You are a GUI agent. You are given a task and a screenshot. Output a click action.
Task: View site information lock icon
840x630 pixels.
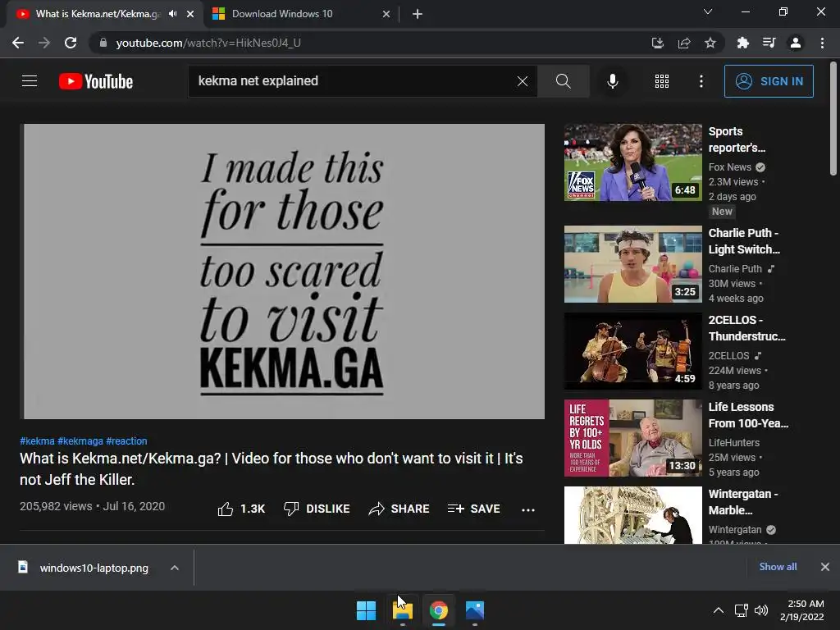tap(103, 43)
